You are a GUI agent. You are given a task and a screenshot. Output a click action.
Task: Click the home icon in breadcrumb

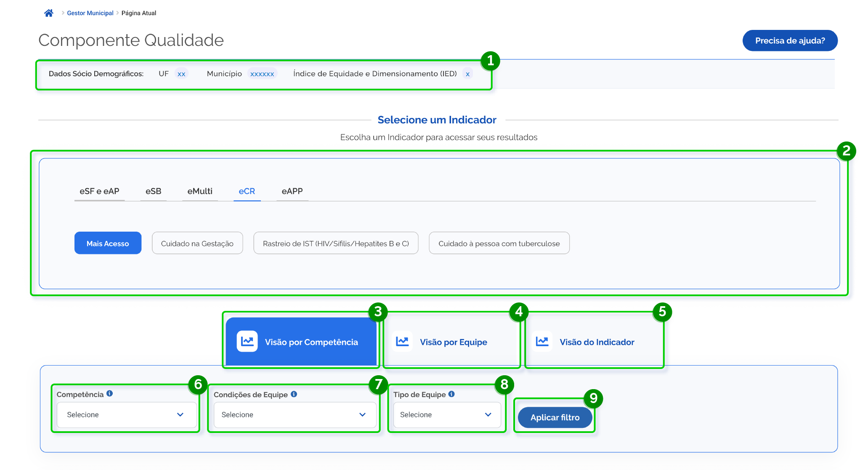[49, 13]
